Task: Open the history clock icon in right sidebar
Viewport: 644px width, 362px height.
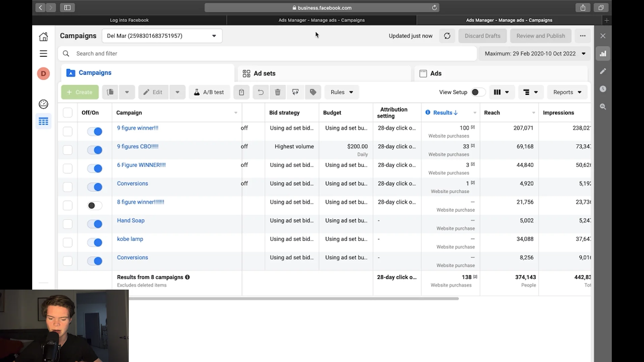Action: [x=603, y=89]
